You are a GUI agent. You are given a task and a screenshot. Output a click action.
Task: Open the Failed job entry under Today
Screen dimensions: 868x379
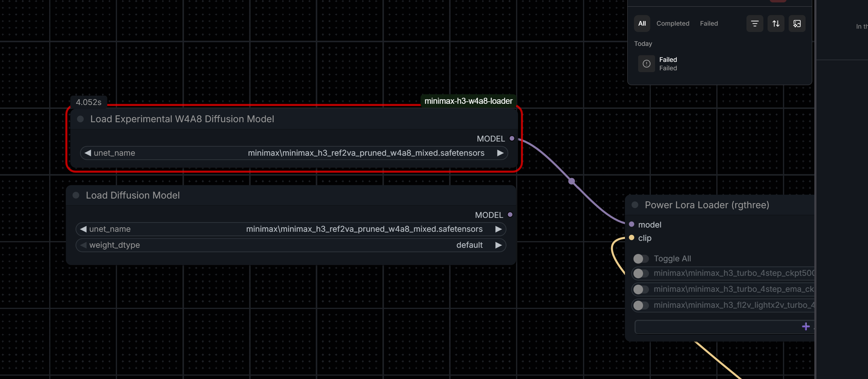[719, 64]
